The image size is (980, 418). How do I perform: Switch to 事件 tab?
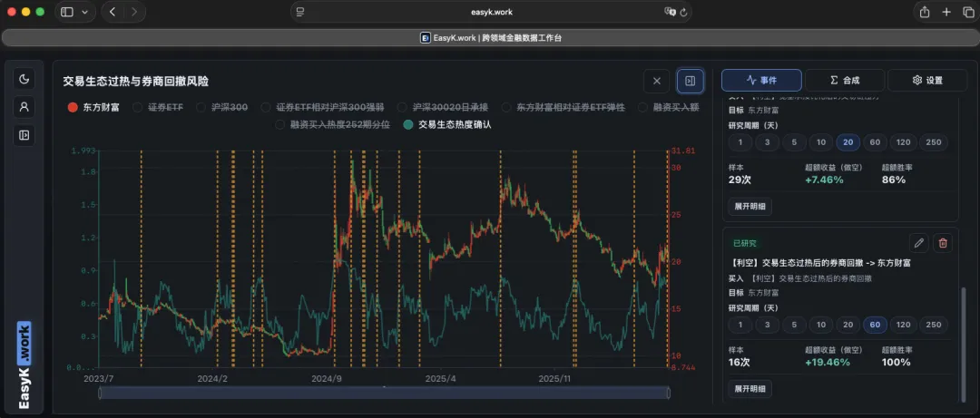pyautogui.click(x=761, y=81)
